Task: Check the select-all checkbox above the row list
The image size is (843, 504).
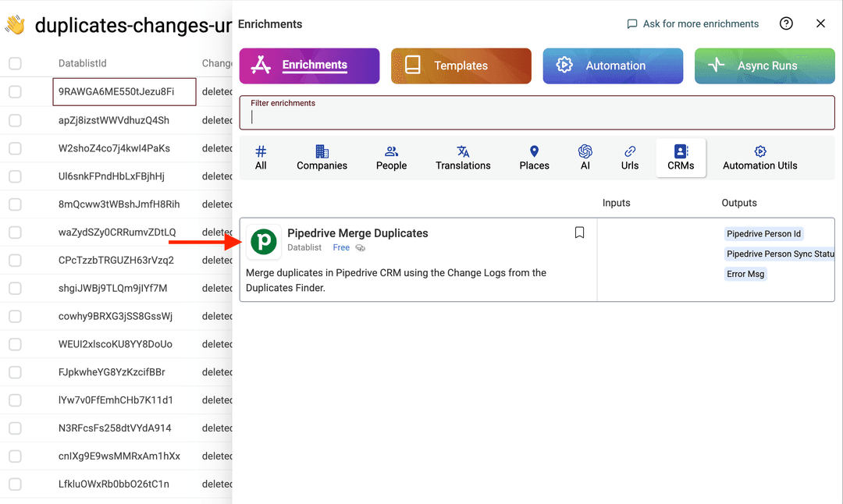Action: coord(15,64)
